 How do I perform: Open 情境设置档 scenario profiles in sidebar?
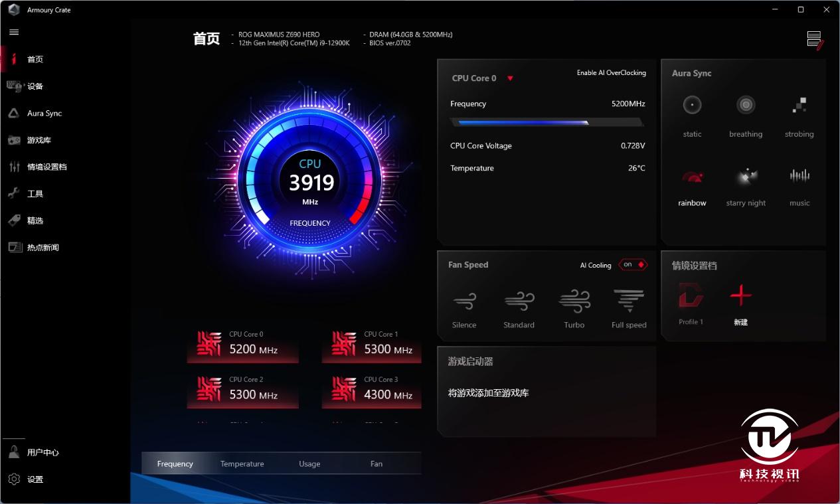pyautogui.click(x=46, y=167)
